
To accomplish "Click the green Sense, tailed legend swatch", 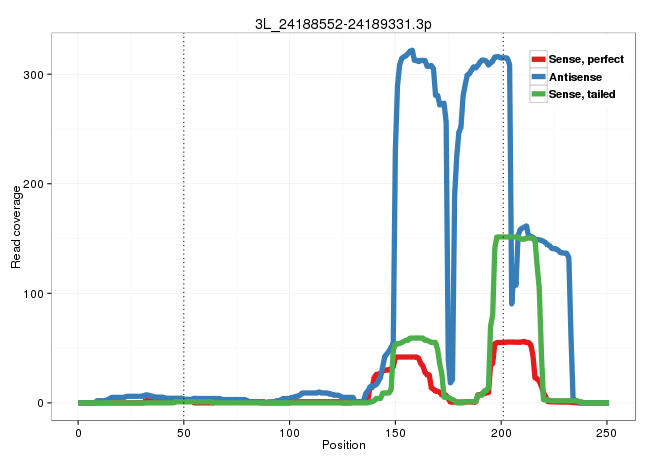I will pos(538,93).
